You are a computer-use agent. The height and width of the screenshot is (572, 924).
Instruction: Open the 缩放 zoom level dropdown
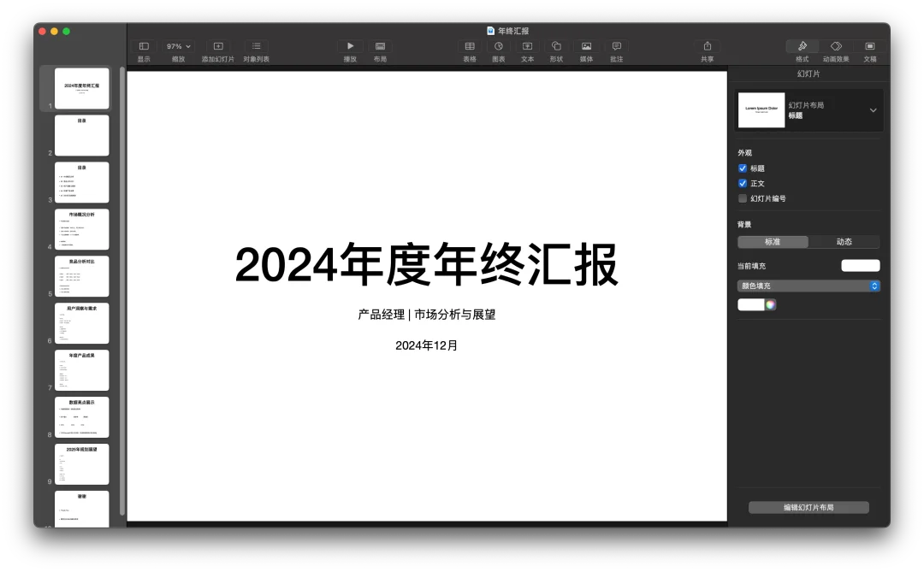click(x=176, y=46)
